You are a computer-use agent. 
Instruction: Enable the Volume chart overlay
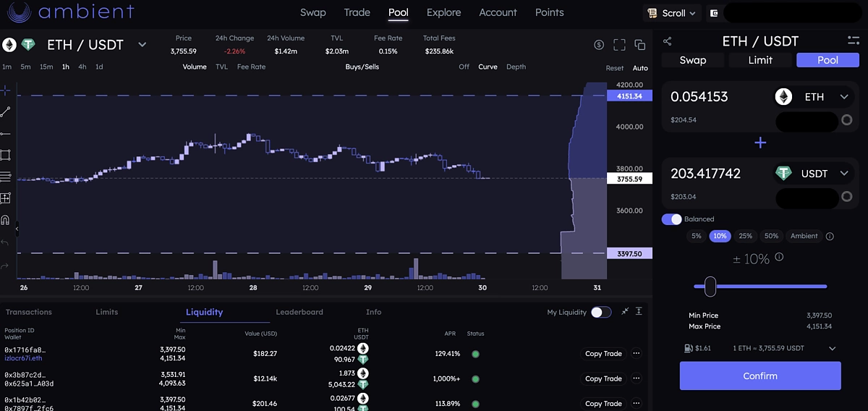pos(195,67)
